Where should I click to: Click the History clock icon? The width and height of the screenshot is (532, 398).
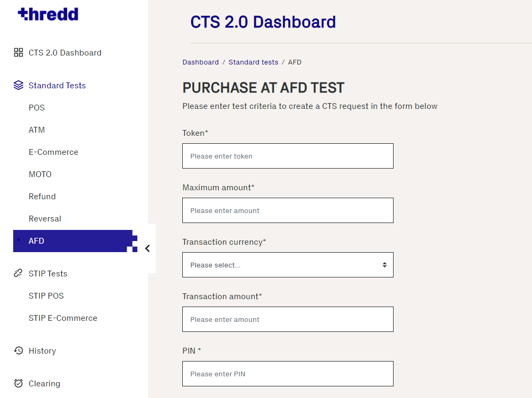18,350
